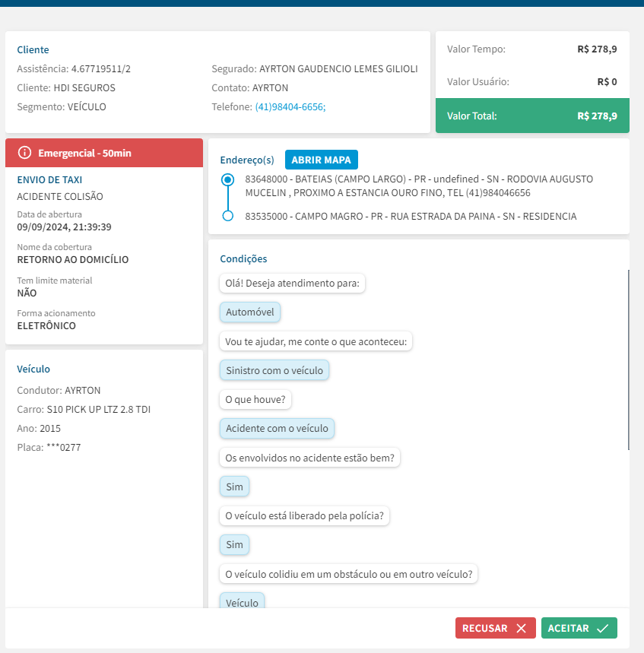Click the 'Acidente com o veículo' chip
The width and height of the screenshot is (644, 653).
(x=277, y=429)
